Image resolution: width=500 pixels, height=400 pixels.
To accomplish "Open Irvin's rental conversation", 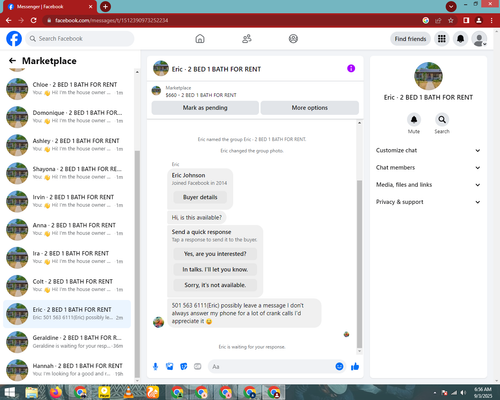I will click(x=67, y=201).
